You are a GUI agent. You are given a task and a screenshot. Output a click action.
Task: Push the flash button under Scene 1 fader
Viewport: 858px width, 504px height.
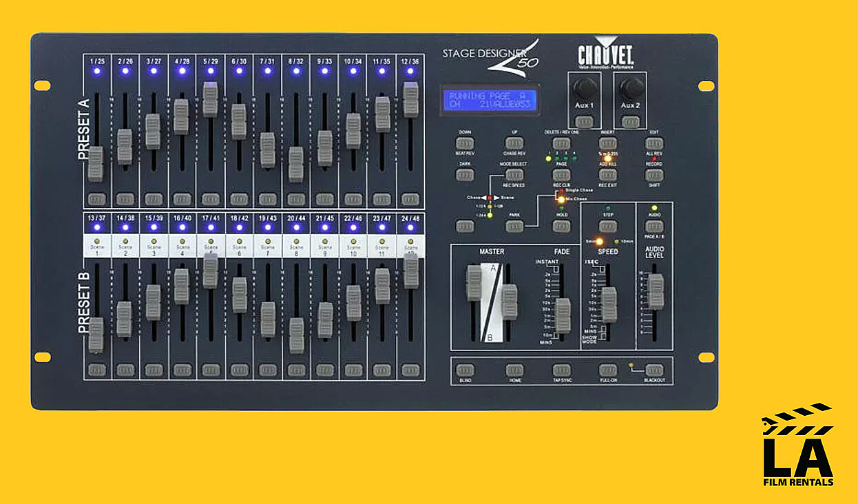[x=96, y=370]
